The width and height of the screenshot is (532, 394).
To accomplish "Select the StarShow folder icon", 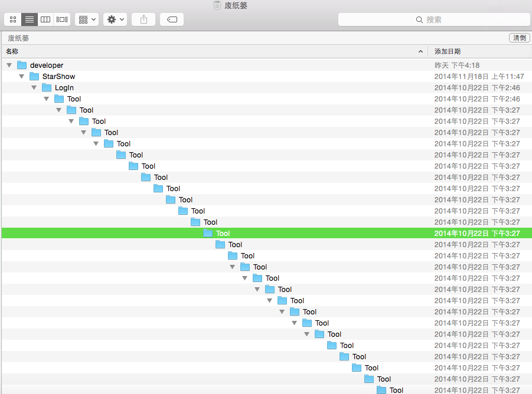I will coord(34,76).
